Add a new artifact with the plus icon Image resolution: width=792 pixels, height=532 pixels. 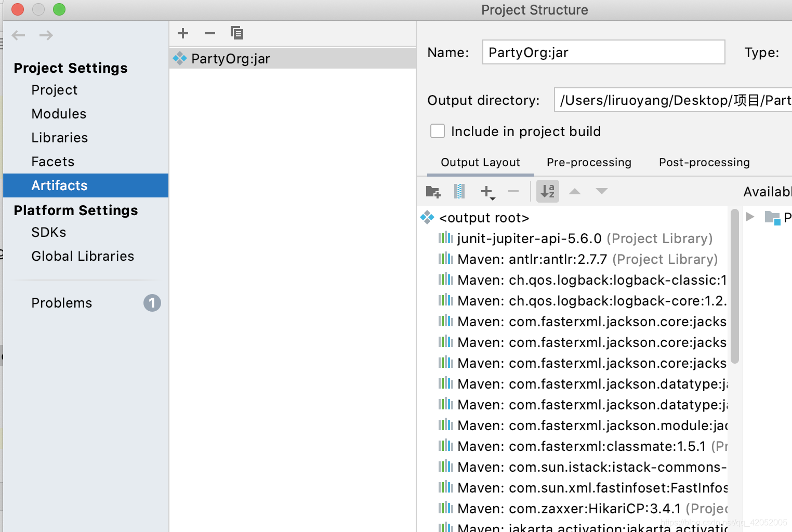pos(183,33)
